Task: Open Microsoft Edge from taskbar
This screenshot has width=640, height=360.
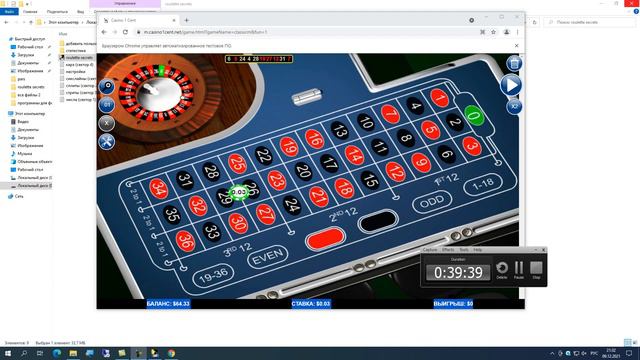Action: (57, 353)
